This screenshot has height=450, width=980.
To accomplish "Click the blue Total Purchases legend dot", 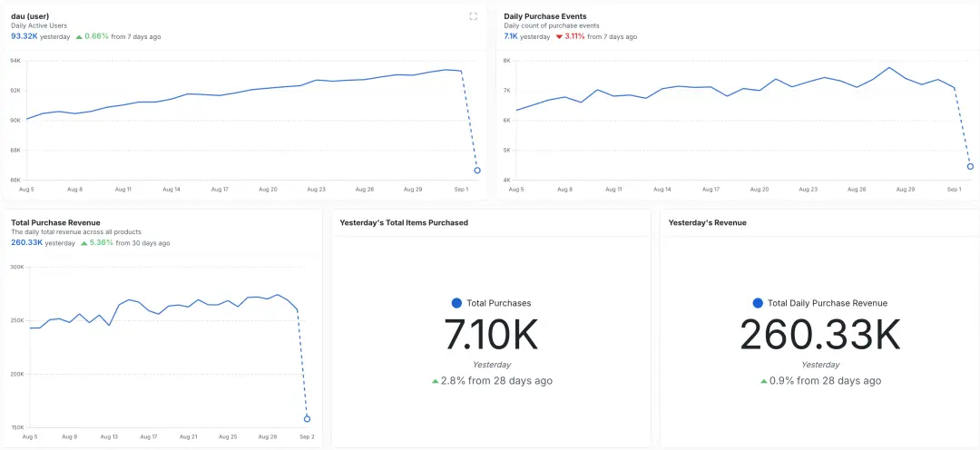I will click(456, 303).
